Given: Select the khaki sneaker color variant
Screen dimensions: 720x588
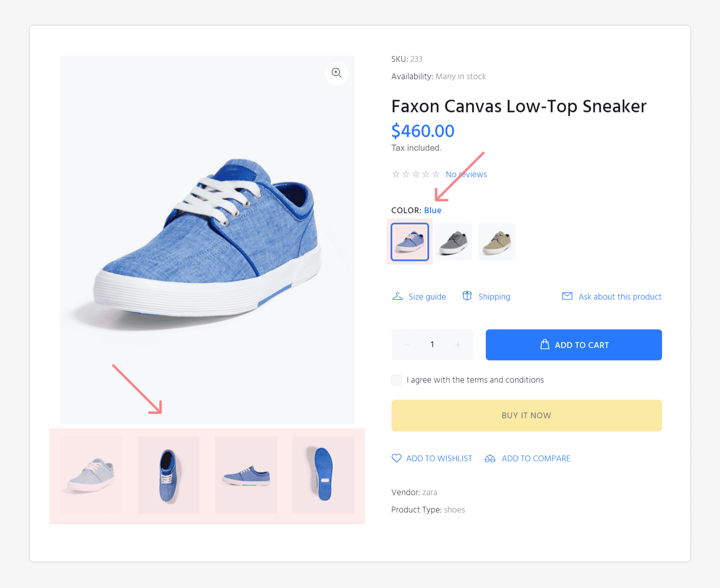Looking at the screenshot, I should click(x=497, y=241).
